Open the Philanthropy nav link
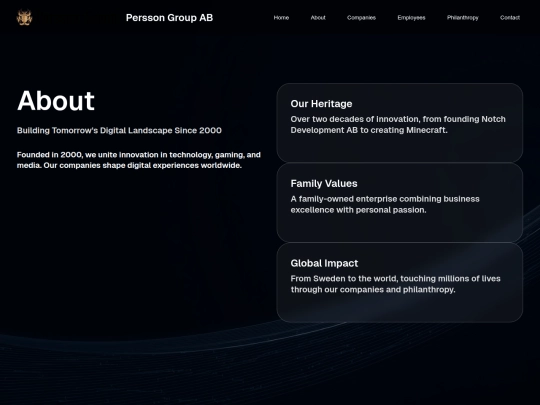Image resolution: width=540 pixels, height=405 pixels. click(463, 18)
